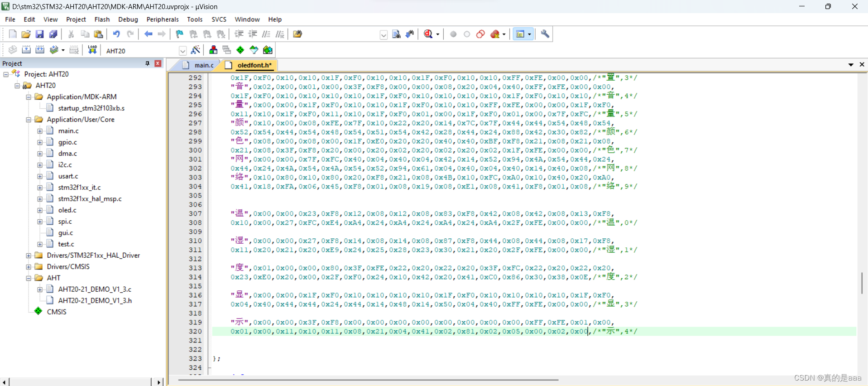Select startup_stm32f103xb.s file
868x386 pixels.
click(91, 108)
